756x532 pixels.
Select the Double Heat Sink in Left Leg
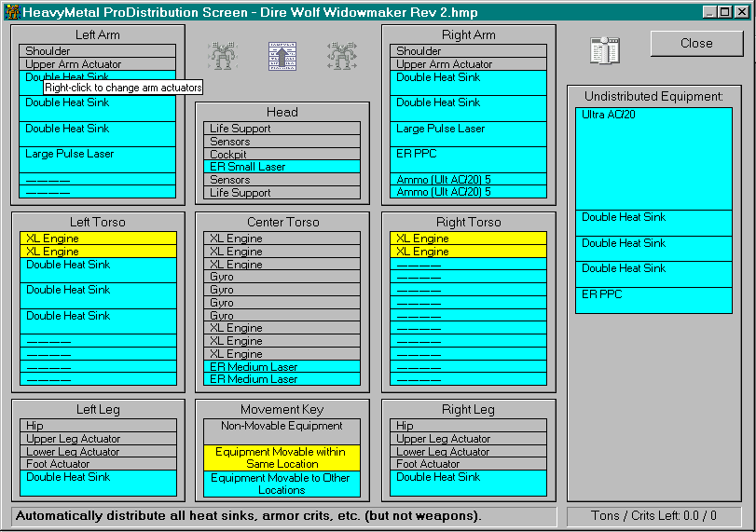99,483
